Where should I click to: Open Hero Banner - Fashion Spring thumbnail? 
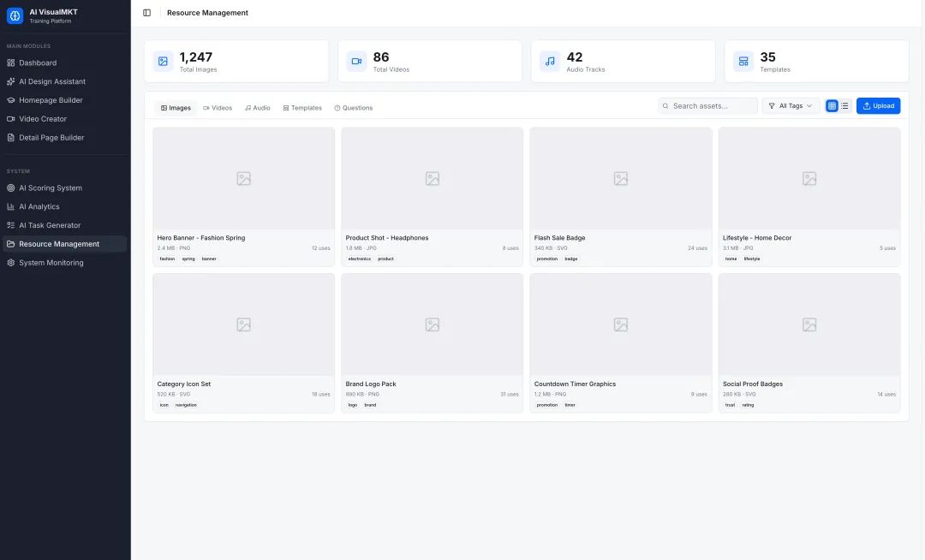tap(243, 179)
